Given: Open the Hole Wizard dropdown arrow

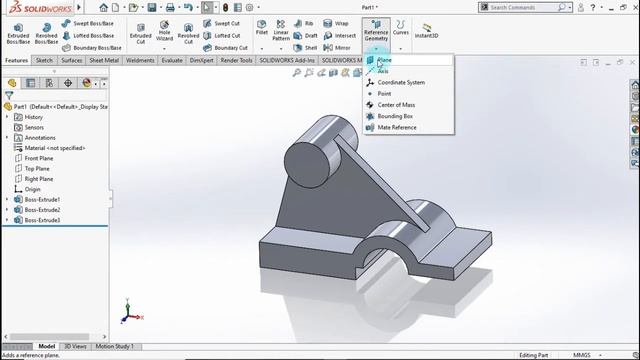Looking at the screenshot, I should pos(164,49).
